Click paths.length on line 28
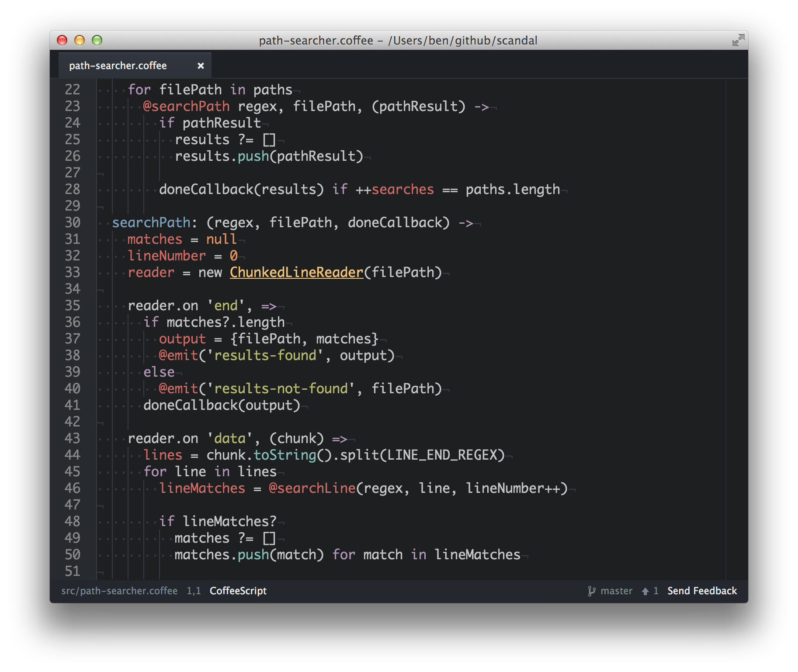This screenshot has width=798, height=672. (513, 189)
